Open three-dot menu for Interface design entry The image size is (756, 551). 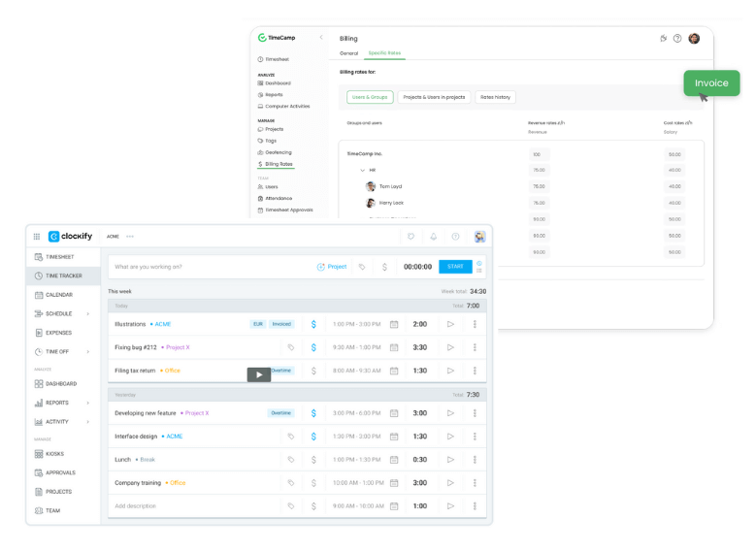[x=475, y=437]
